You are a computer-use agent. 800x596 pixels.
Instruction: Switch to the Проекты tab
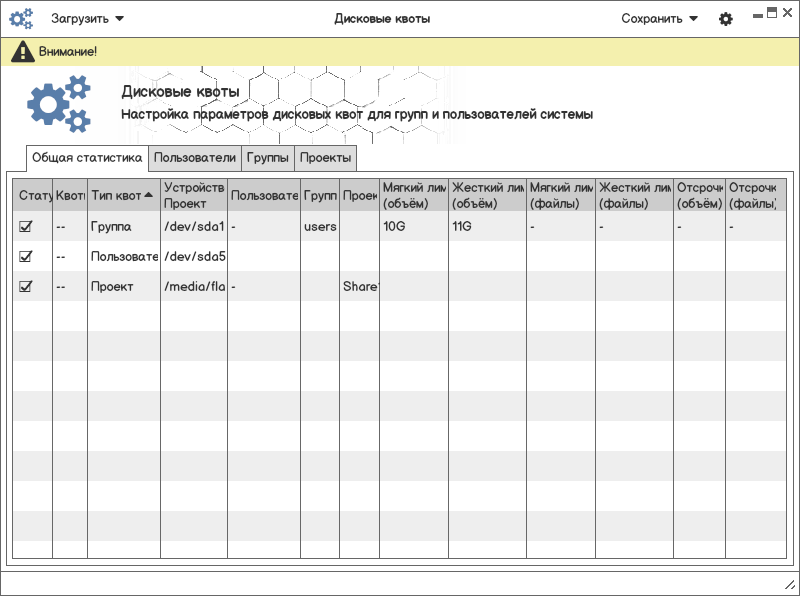(326, 158)
